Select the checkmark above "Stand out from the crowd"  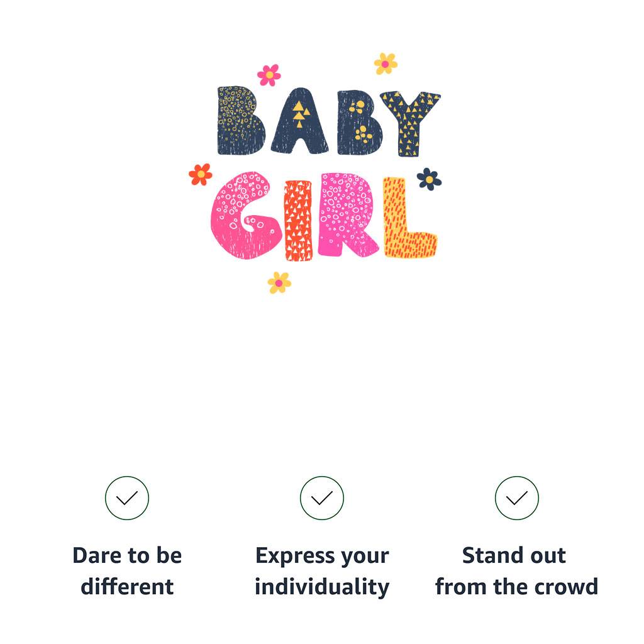pos(516,498)
